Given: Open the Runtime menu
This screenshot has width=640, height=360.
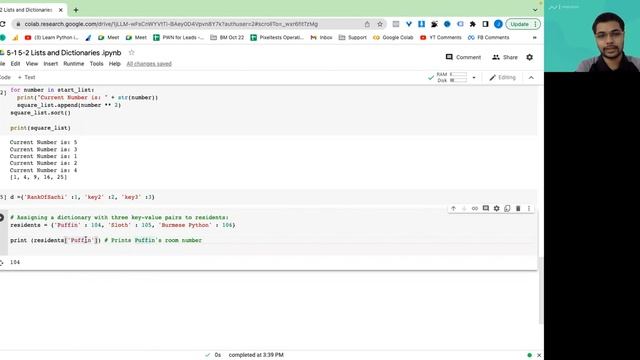Looking at the screenshot, I should (73, 64).
